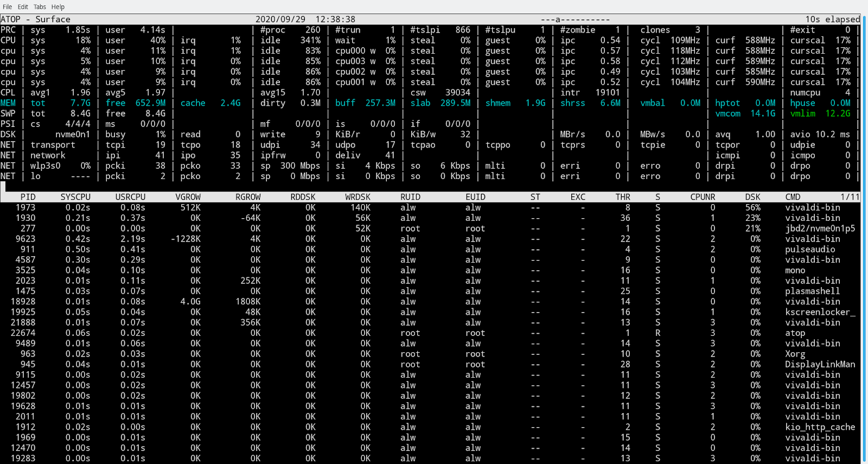
Task: Open the Help menu
Action: point(58,7)
